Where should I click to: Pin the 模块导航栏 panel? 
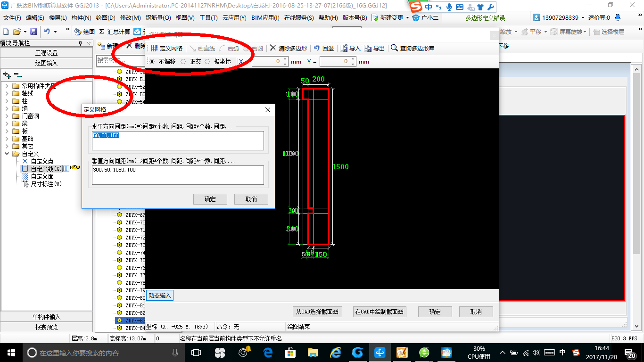[80, 43]
